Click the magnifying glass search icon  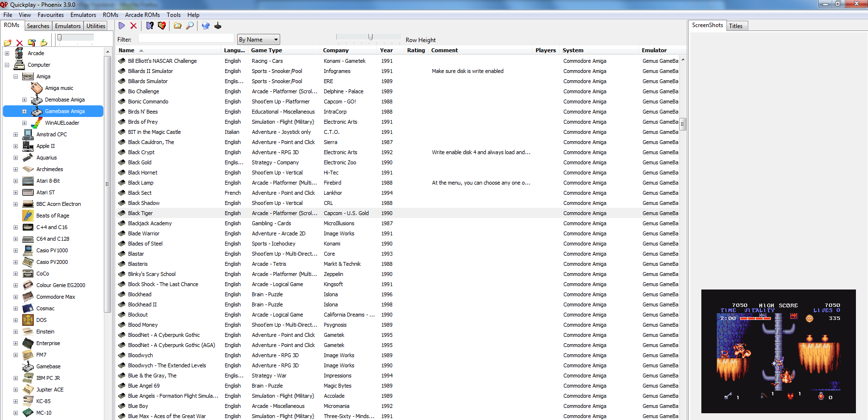(x=190, y=26)
